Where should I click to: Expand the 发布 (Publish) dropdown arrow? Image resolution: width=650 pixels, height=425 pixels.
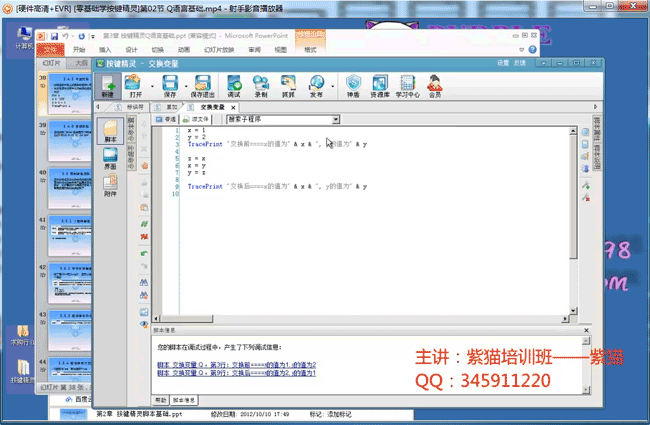(329, 83)
